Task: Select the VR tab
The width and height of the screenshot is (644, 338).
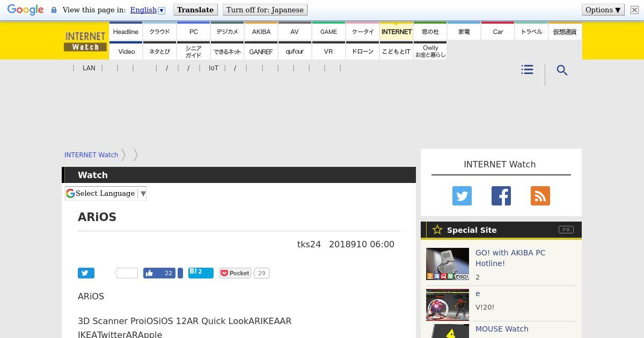Action: 328,52
